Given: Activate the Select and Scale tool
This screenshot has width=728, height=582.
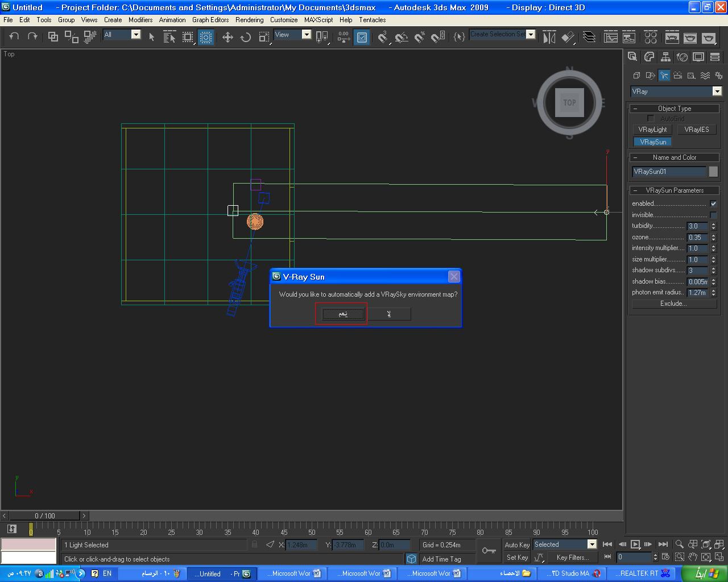Looking at the screenshot, I should coord(264,37).
